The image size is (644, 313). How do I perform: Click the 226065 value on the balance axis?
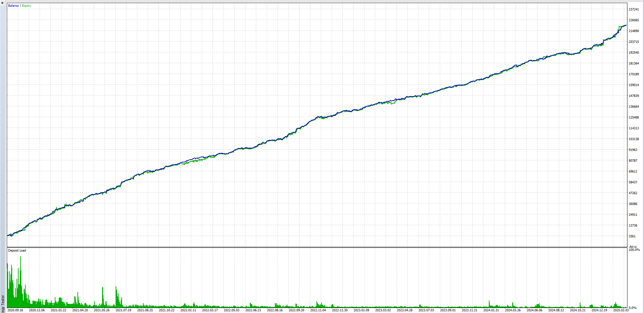click(634, 20)
